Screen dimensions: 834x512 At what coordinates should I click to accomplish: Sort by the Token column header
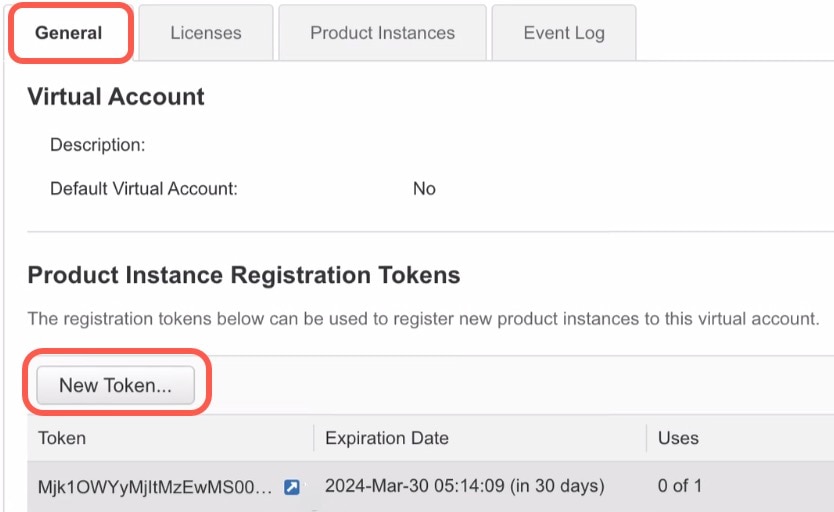click(62, 438)
